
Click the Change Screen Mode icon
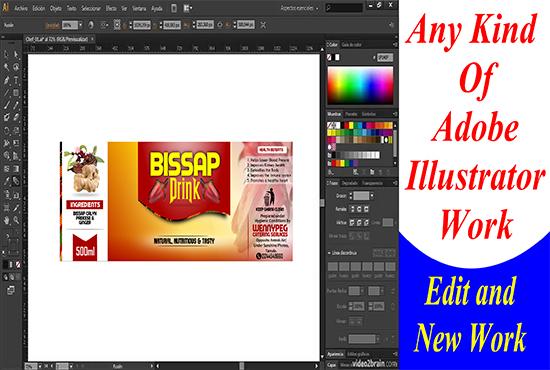click(11, 290)
